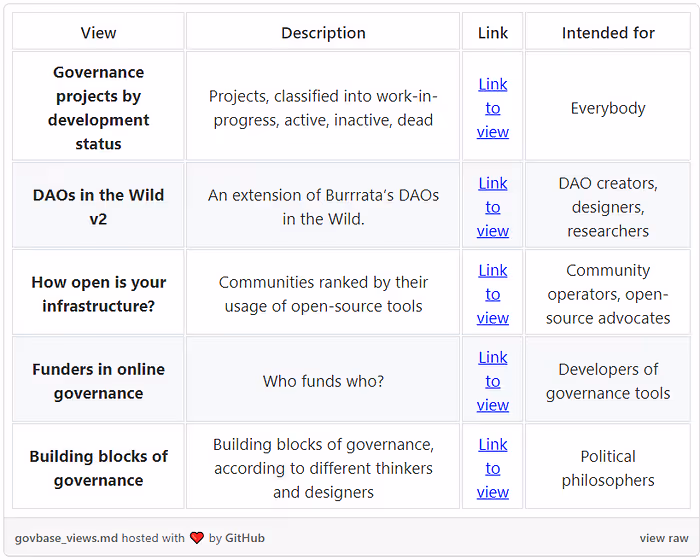Click 'How open is your infrastructure?' cell
The height and width of the screenshot is (560, 700).
pos(98,294)
